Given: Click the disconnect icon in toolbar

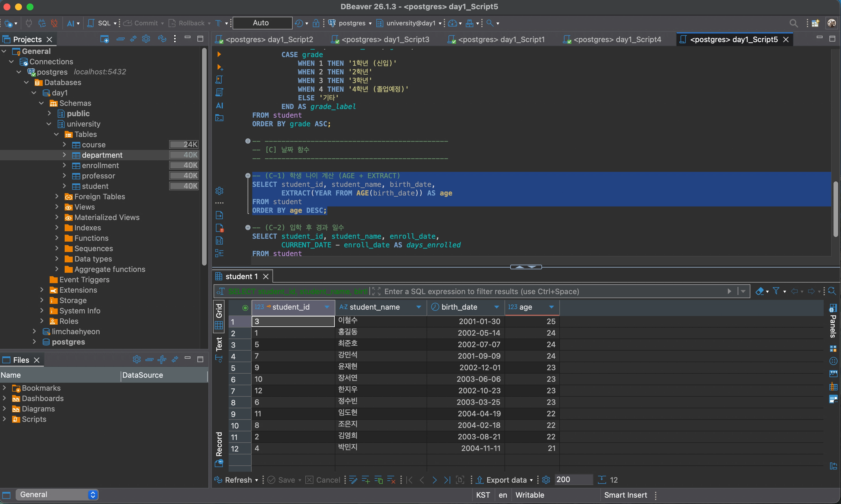Looking at the screenshot, I should pyautogui.click(x=54, y=23).
